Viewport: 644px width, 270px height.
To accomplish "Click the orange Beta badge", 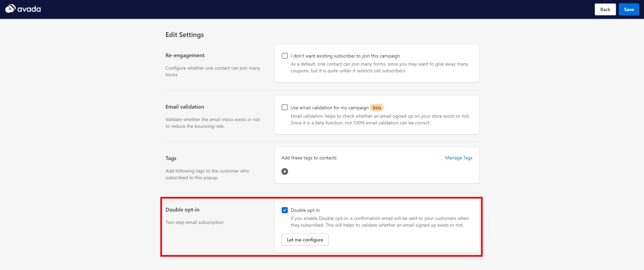I will [x=377, y=108].
